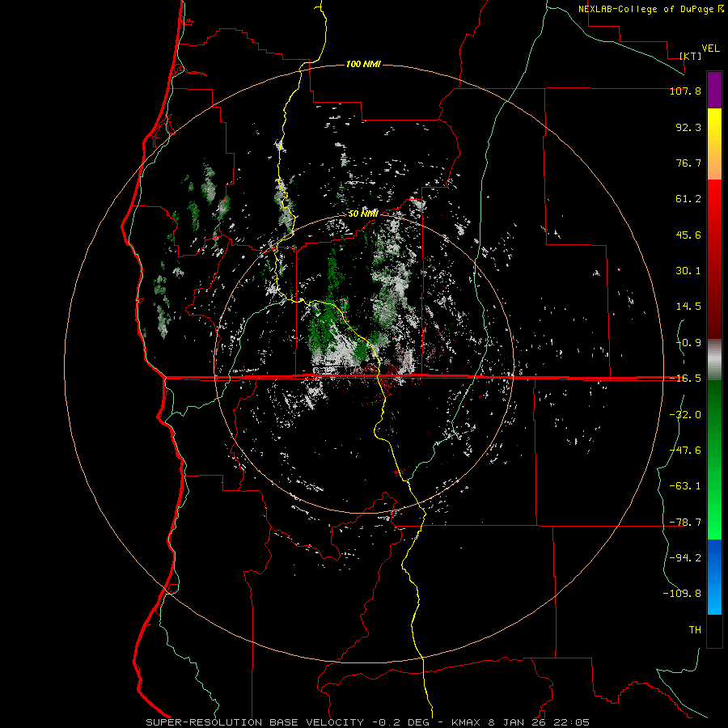Click the Super-Resolution Base Velocity caption
Screen dimensions: 728x728
click(x=368, y=722)
